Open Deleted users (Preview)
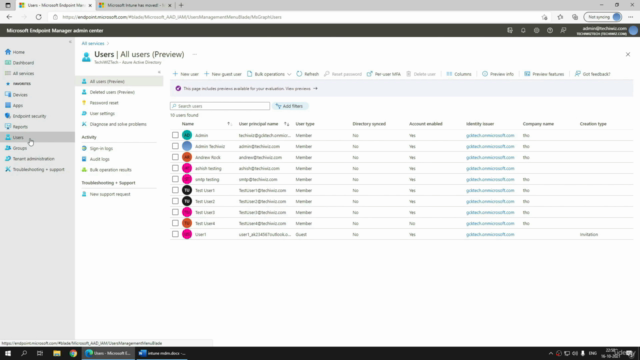 [112, 92]
